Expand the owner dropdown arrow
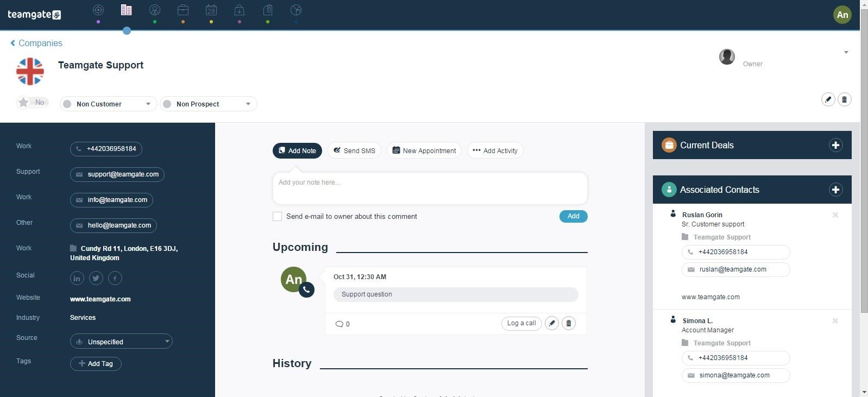 [846, 53]
